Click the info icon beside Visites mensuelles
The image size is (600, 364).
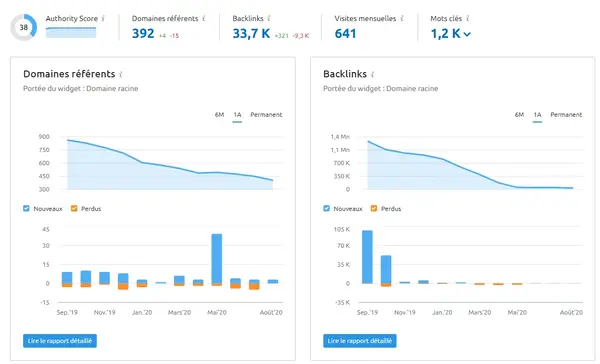pyautogui.click(x=402, y=18)
